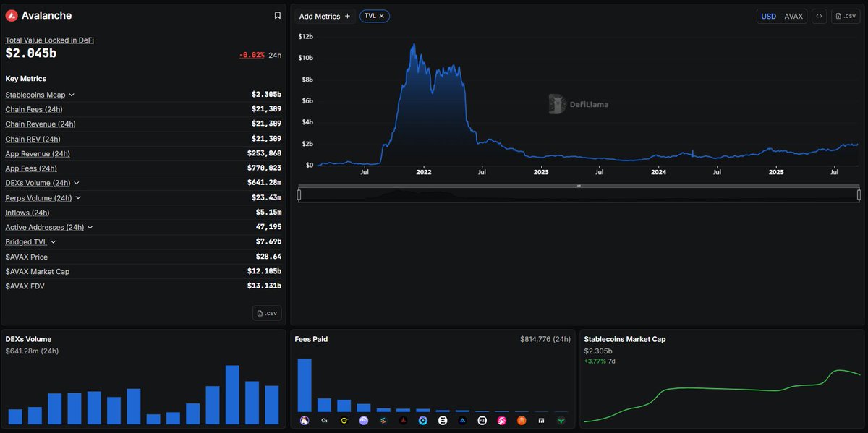Click the $AVAX FDV value $13.131b

coord(264,286)
